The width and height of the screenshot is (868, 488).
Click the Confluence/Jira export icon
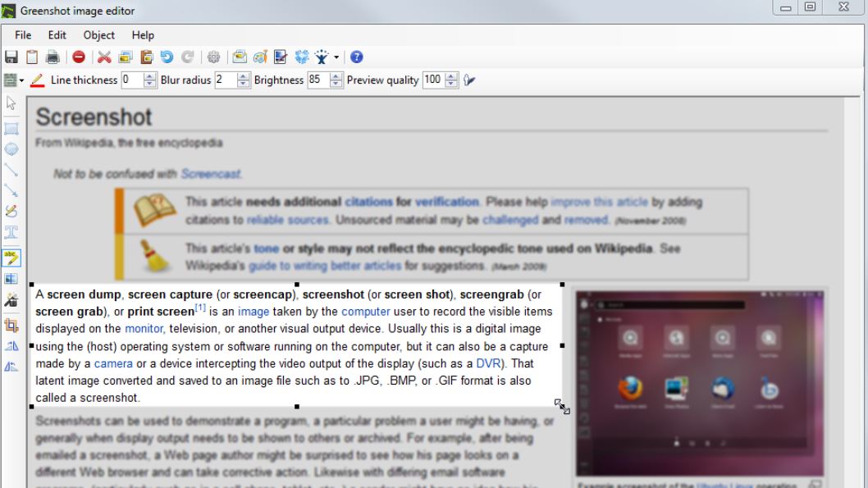tap(322, 57)
